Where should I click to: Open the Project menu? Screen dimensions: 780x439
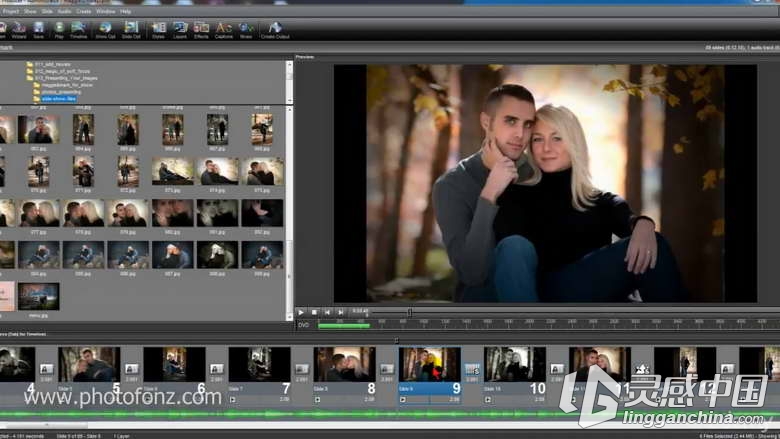click(10, 11)
